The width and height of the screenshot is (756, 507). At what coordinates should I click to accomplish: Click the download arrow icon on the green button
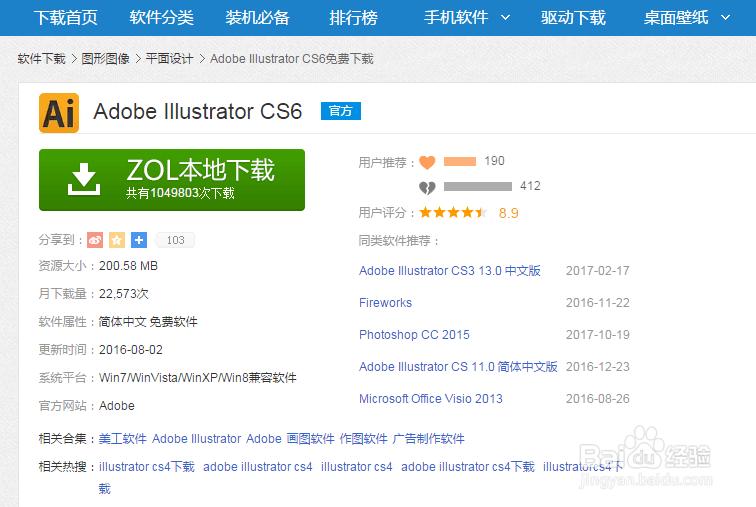84,179
